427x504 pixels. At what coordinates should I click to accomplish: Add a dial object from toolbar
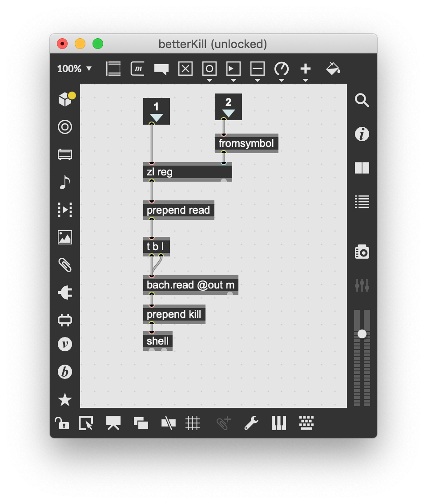[x=282, y=69]
